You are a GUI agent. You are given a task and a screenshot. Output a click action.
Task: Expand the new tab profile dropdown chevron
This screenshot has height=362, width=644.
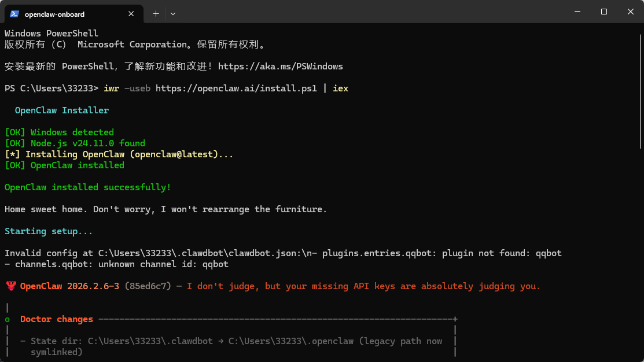point(173,13)
